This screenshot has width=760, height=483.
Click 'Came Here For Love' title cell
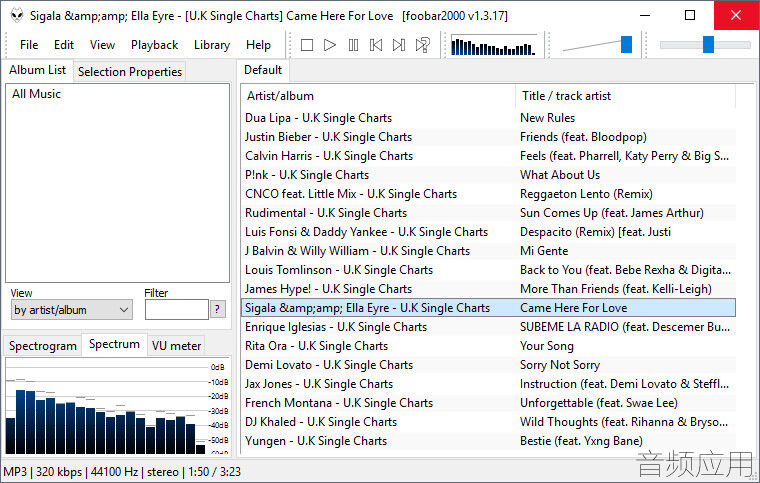[x=573, y=308]
